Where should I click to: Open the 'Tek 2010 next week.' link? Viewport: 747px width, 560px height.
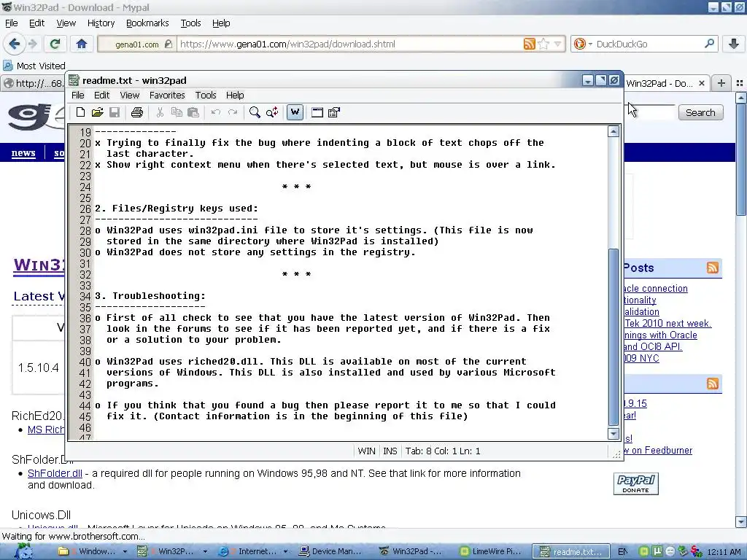pyautogui.click(x=667, y=323)
